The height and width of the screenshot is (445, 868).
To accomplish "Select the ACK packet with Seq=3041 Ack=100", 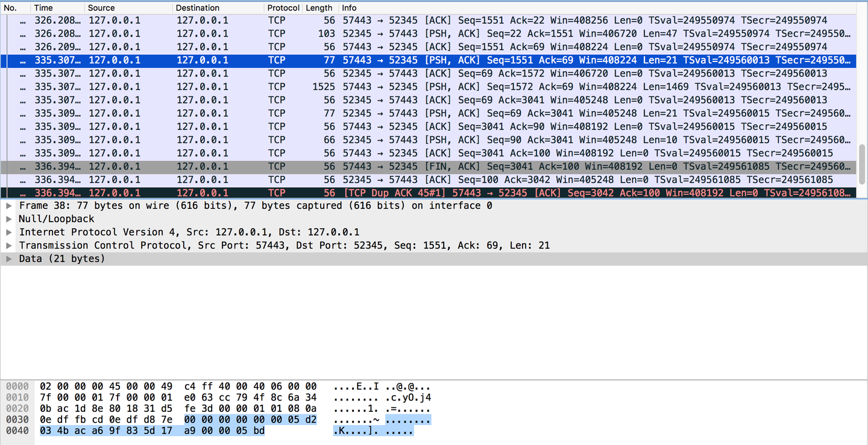I will pyautogui.click(x=428, y=153).
